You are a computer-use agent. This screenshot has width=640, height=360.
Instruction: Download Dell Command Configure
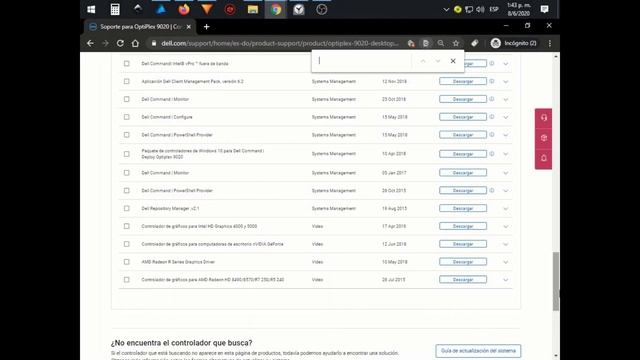pyautogui.click(x=463, y=117)
